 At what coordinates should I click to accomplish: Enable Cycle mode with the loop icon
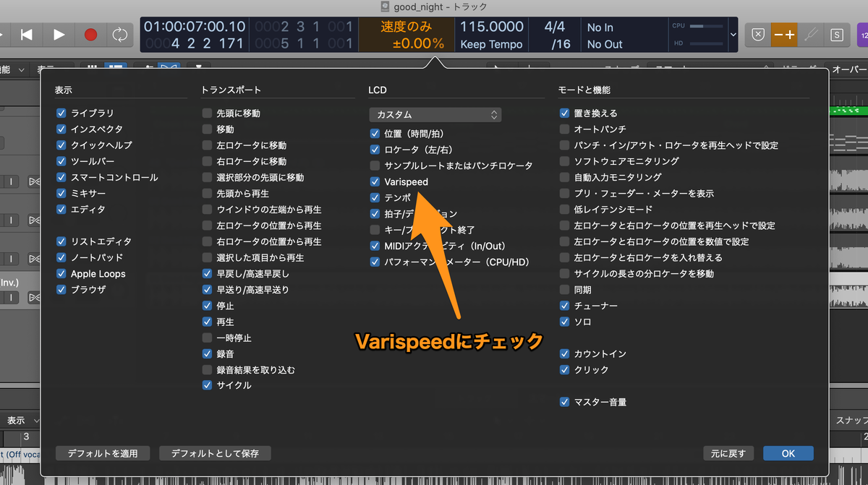120,34
